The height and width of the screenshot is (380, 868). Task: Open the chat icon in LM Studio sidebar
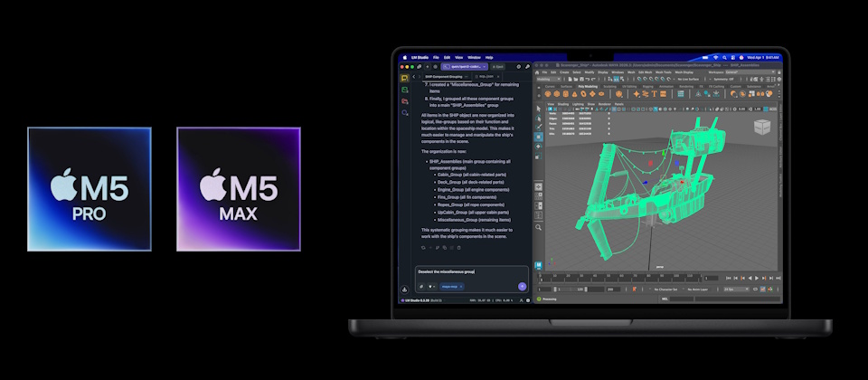tap(404, 79)
